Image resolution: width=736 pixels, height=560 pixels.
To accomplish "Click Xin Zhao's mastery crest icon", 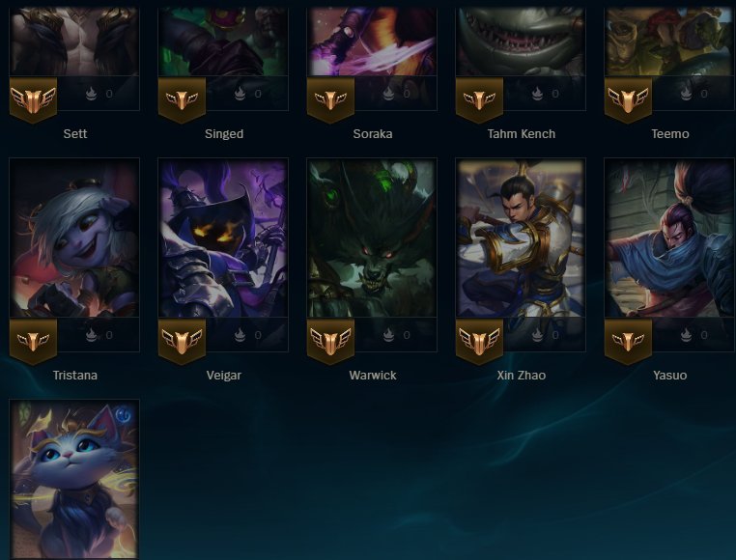I will 480,341.
